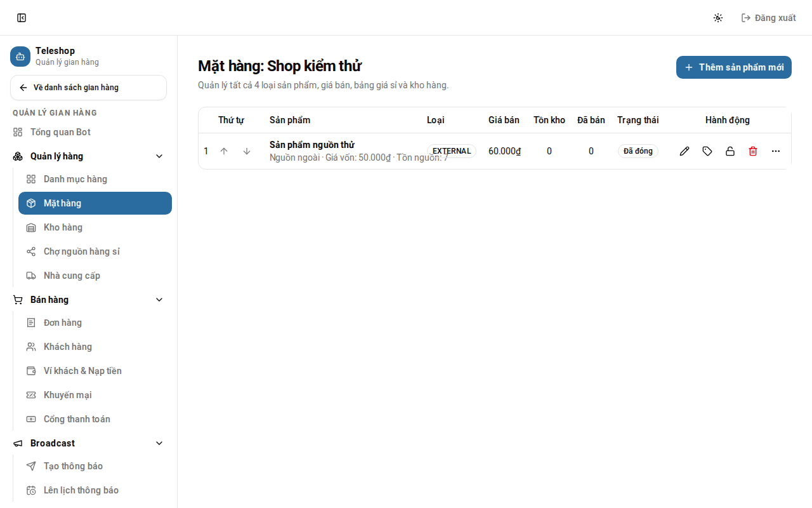
Task: Switch theme with the sun icon
Action: 718,18
